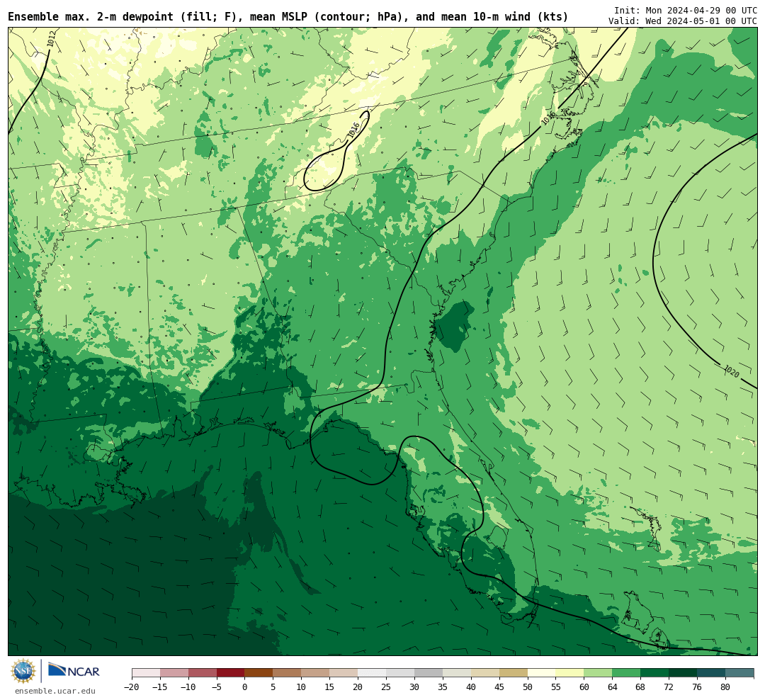Pick the teal swatch beyond 80
765x700 pixels.
click(739, 673)
